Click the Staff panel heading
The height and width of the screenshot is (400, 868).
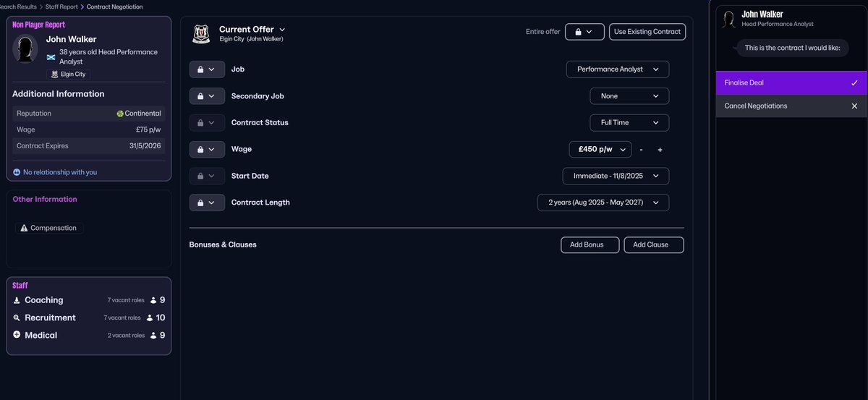coord(20,286)
